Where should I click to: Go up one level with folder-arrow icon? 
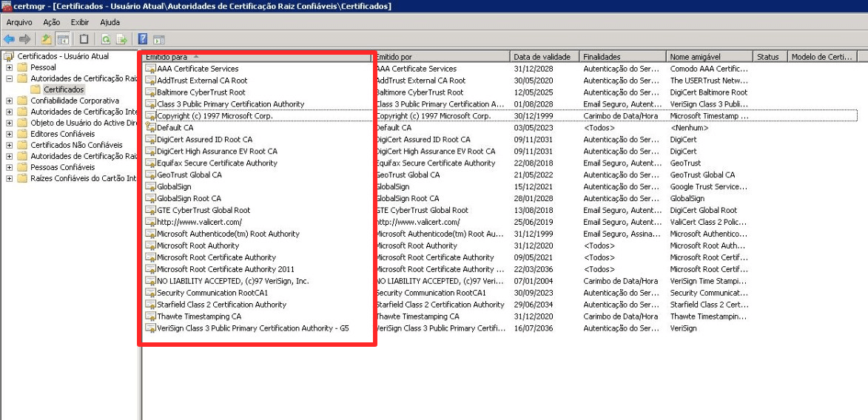(x=47, y=39)
